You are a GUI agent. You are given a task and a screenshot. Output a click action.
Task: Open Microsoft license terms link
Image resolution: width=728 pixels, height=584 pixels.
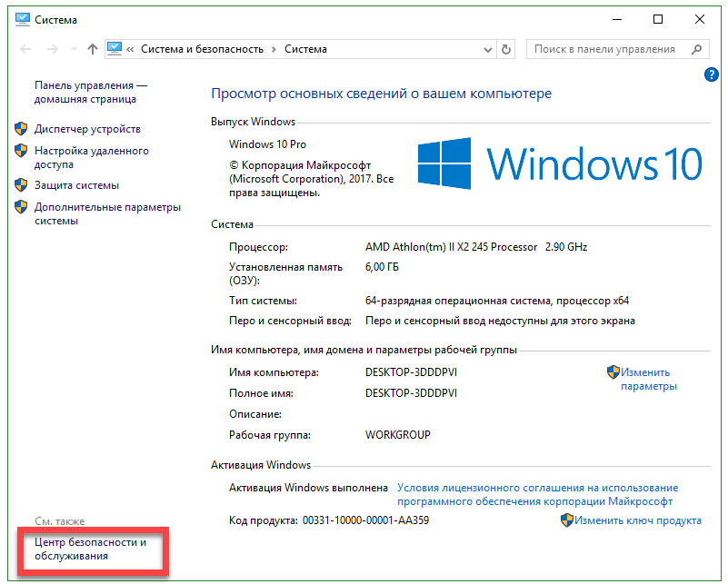coord(538,495)
